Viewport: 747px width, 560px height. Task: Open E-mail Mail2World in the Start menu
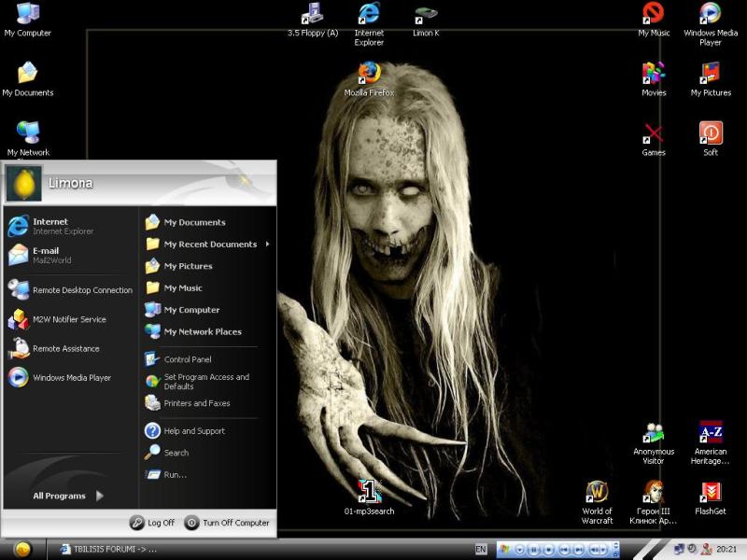pos(72,255)
